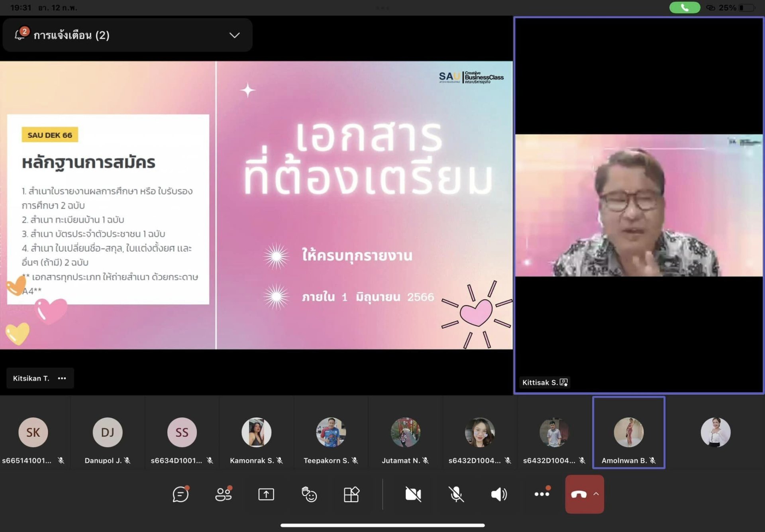Click the s665141001 participant name
This screenshot has height=532, width=765.
(x=27, y=460)
